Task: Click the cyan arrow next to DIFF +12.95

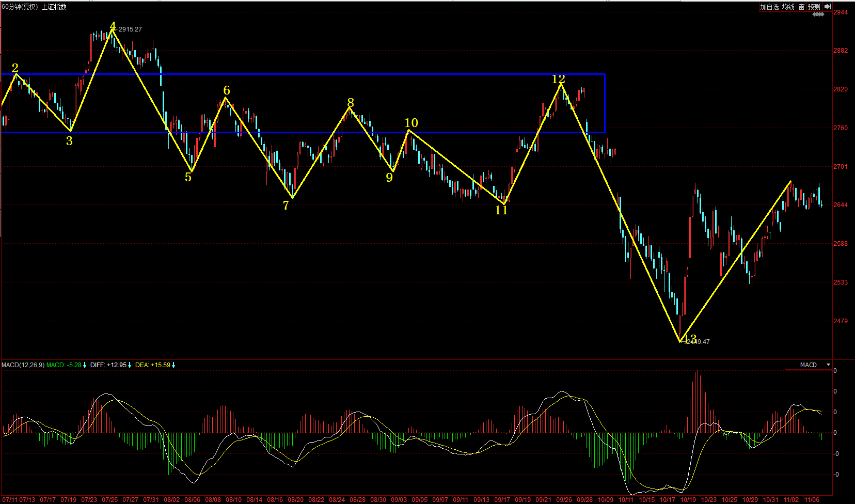Action: (130, 365)
